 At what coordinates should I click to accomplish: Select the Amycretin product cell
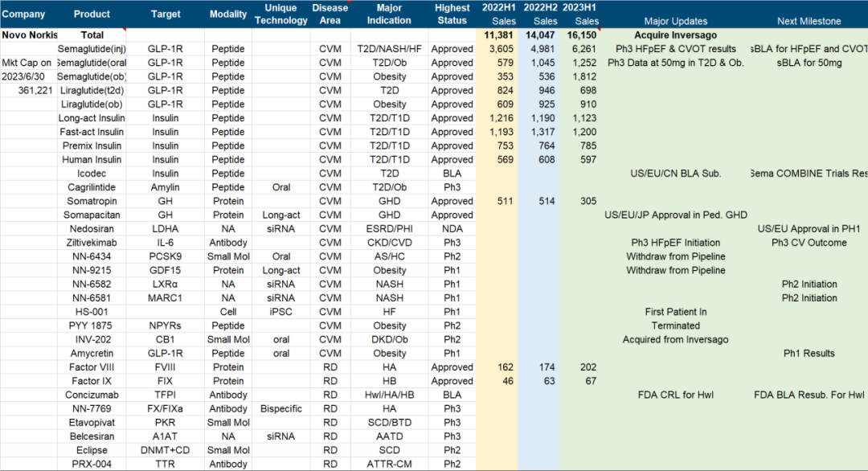92,353
